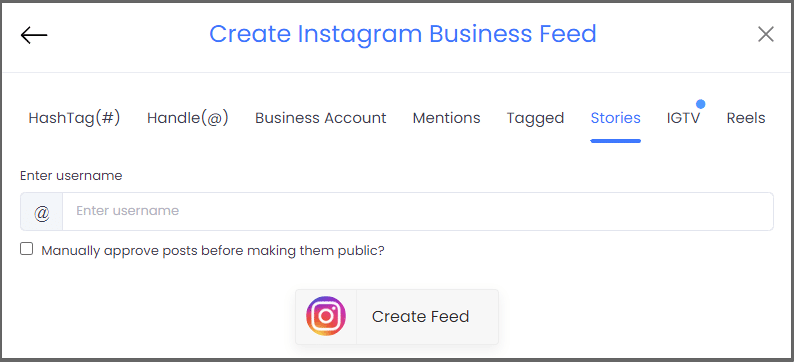The height and width of the screenshot is (362, 794).
Task: Click the Create Feed button text
Action: point(420,316)
